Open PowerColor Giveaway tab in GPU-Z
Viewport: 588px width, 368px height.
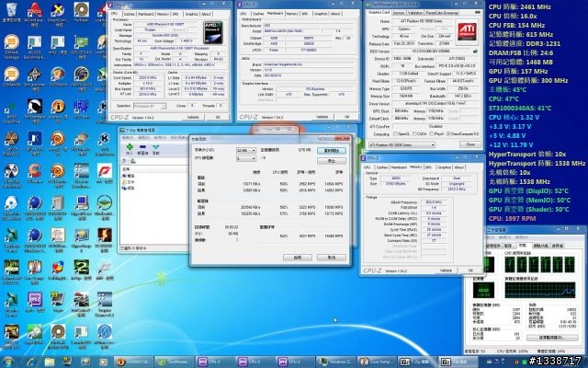click(x=443, y=13)
